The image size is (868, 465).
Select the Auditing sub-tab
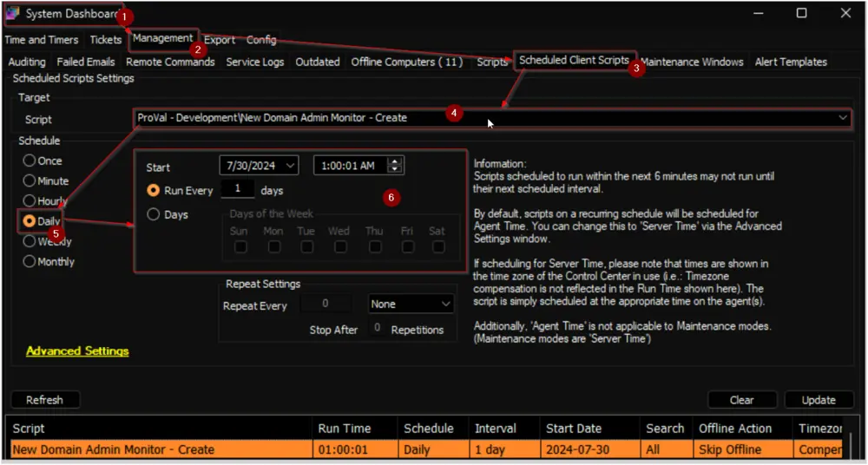click(x=27, y=62)
